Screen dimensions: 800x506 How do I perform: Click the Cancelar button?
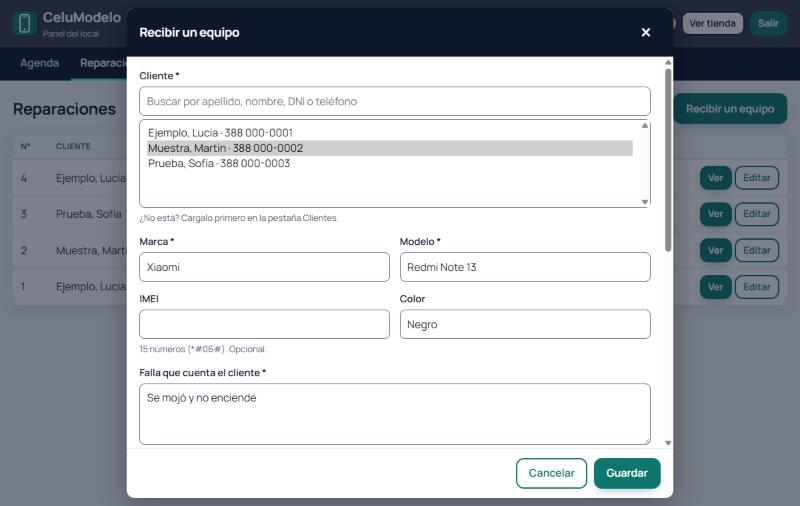point(551,473)
